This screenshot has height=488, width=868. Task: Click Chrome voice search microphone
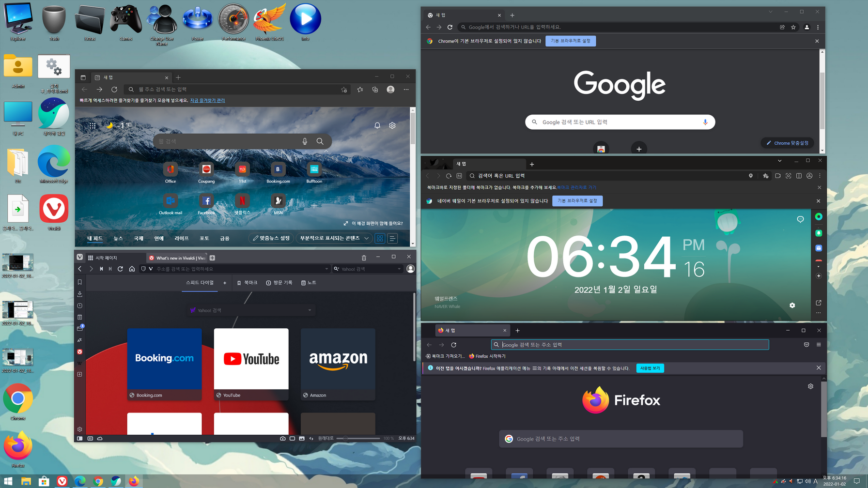[x=705, y=122]
